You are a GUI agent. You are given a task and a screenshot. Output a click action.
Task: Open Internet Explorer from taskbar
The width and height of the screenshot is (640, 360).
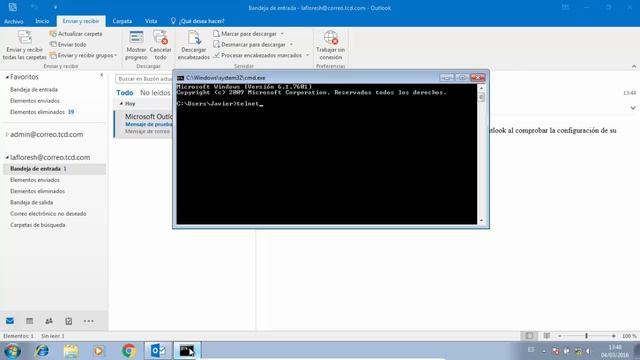(42, 351)
